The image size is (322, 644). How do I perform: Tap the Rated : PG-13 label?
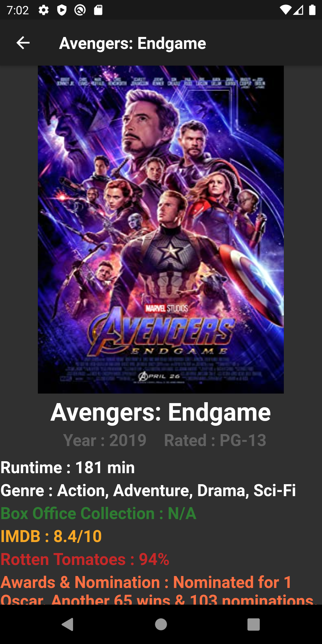pos(215,440)
